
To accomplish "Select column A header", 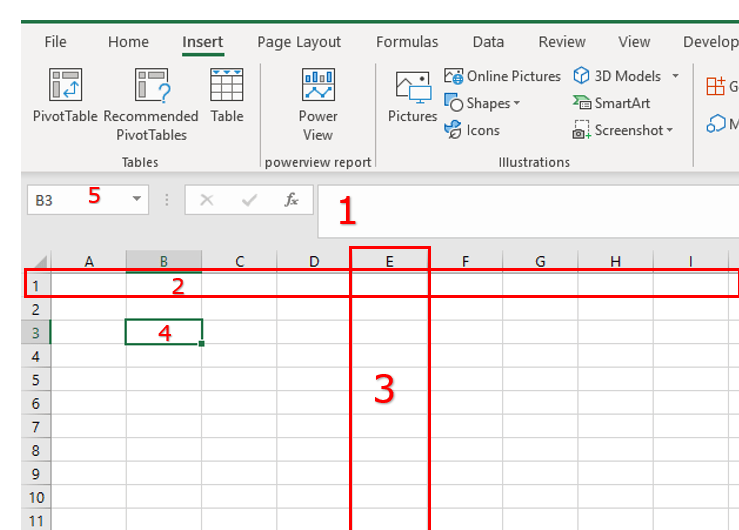I will (x=89, y=261).
